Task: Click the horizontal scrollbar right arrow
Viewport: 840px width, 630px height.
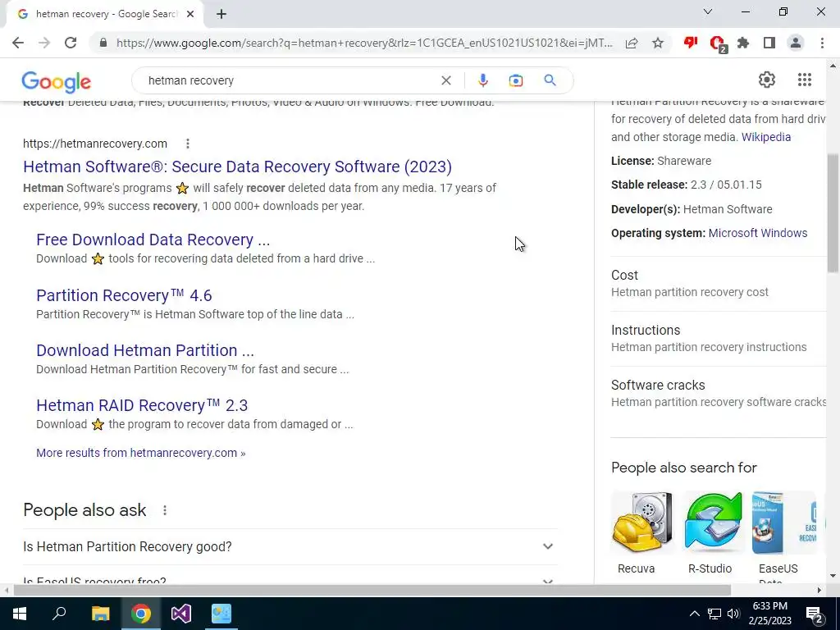Action: 819,590
